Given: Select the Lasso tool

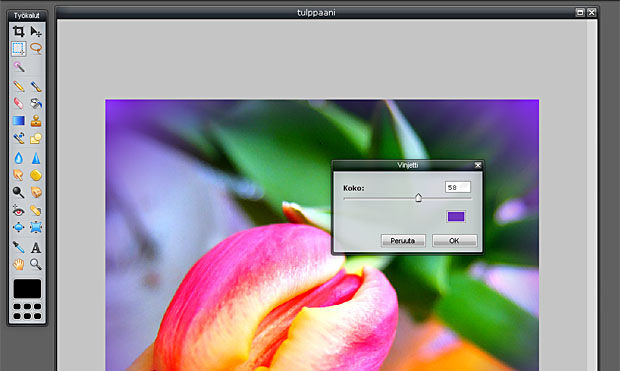Looking at the screenshot, I should [36, 49].
